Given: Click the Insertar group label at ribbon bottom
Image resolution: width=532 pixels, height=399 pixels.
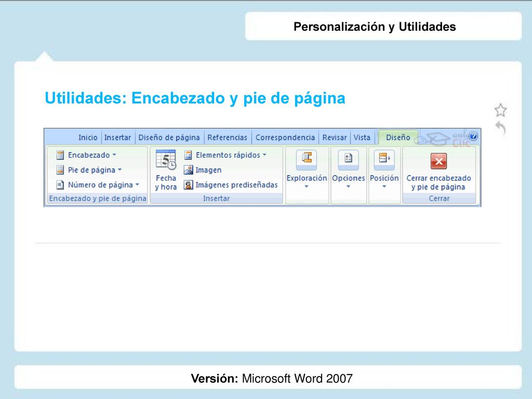Looking at the screenshot, I should click(x=217, y=198).
